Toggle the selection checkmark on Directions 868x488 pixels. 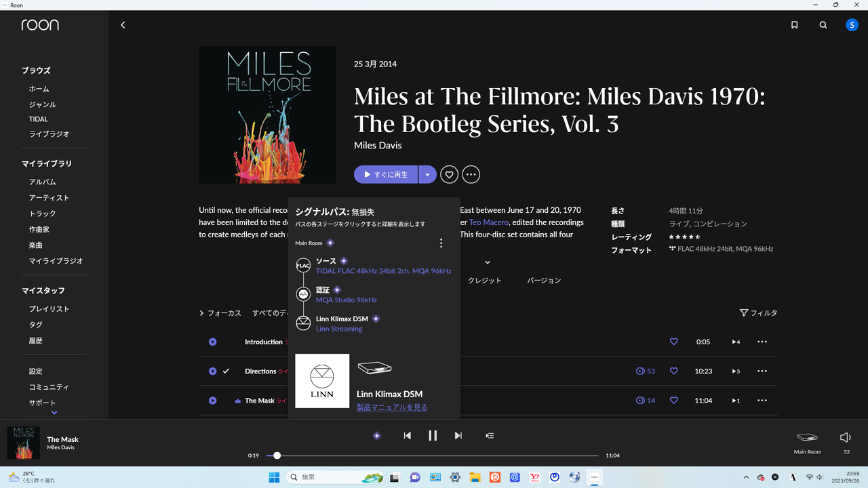(226, 371)
